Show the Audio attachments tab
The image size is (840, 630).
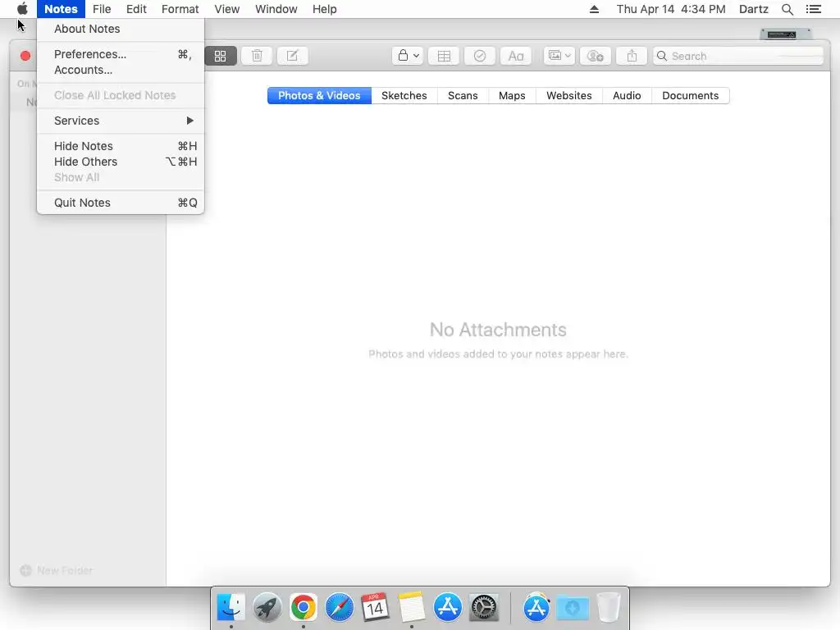[x=627, y=95]
